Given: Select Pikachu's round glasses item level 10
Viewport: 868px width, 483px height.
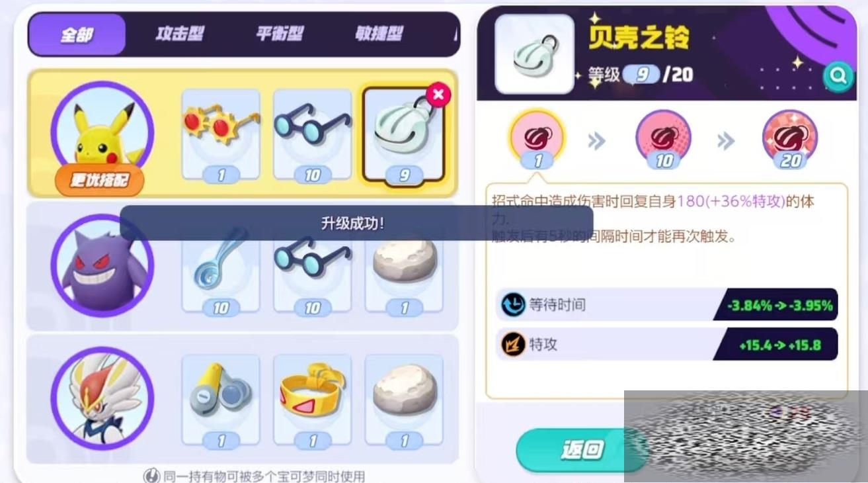Looking at the screenshot, I should (312, 136).
